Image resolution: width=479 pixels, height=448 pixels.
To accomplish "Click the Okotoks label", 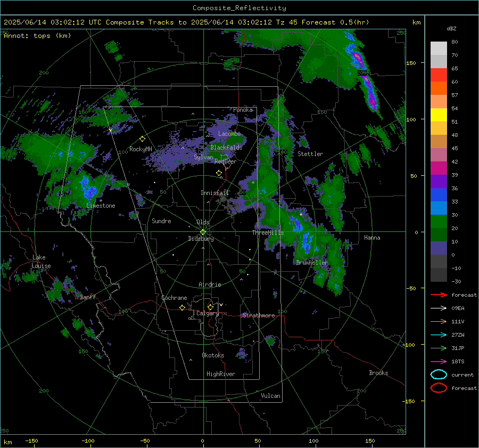I will point(213,355).
